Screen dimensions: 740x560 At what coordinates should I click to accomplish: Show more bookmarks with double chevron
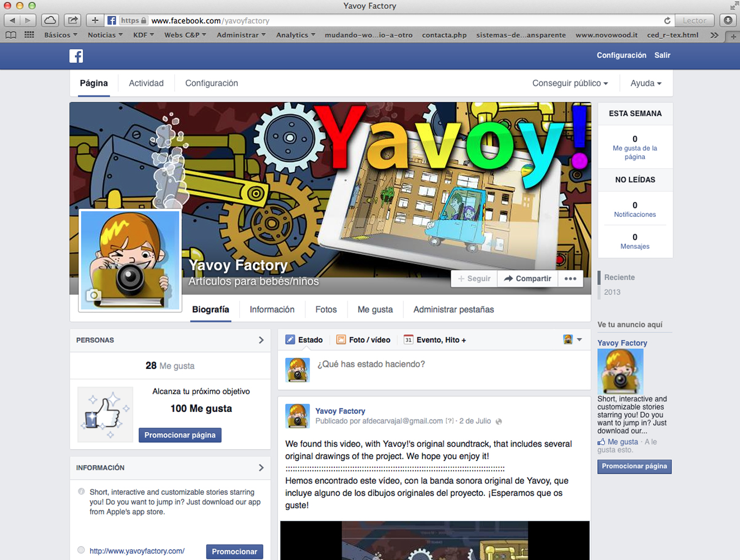click(x=714, y=35)
